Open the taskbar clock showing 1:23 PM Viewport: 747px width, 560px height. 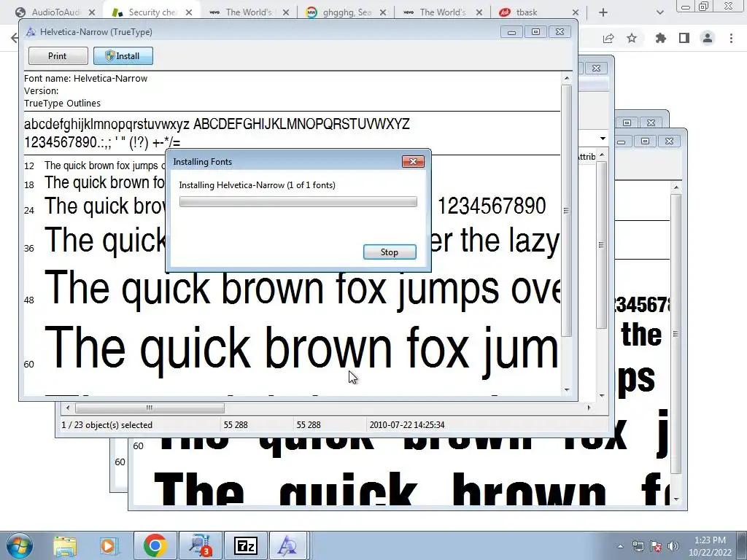point(710,546)
